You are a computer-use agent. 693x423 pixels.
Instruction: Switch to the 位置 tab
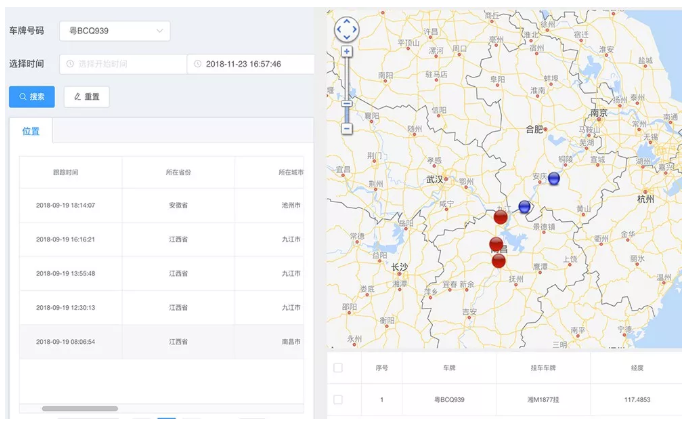(x=31, y=131)
